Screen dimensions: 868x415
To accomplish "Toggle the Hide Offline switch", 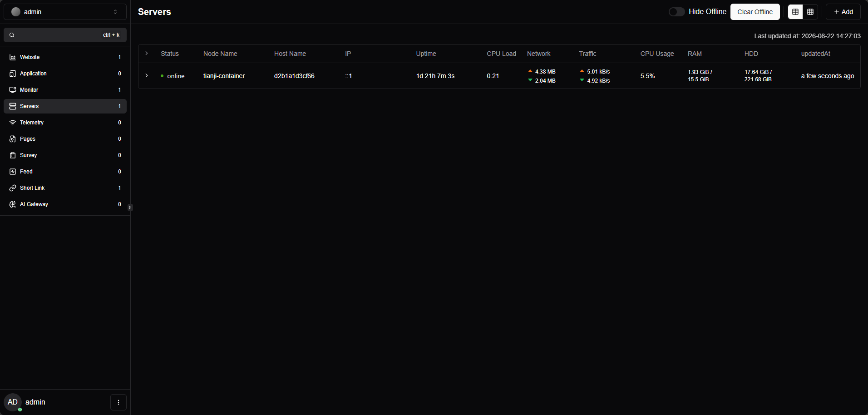I will (676, 12).
